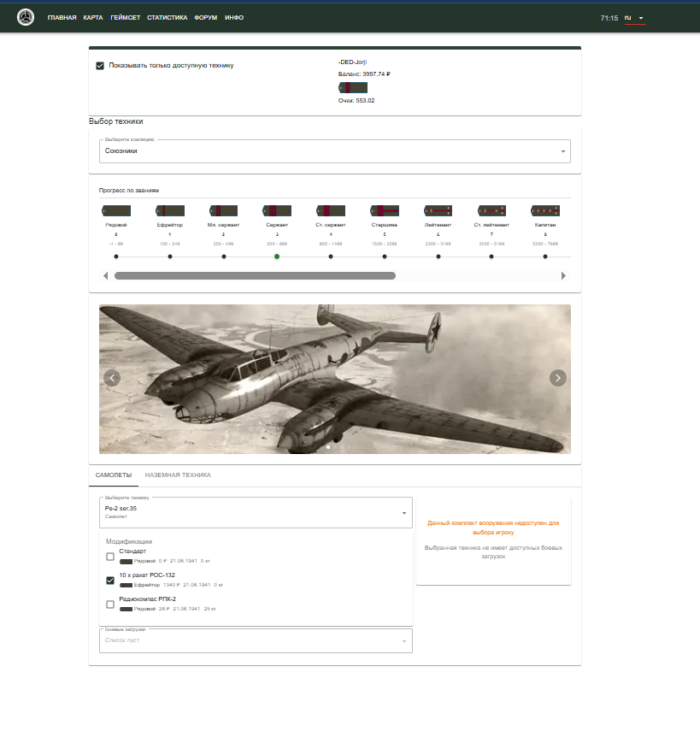This screenshot has width=700, height=749.
Task: Click the rank progress horizontal scrollbar thumb
Action: tap(255, 276)
